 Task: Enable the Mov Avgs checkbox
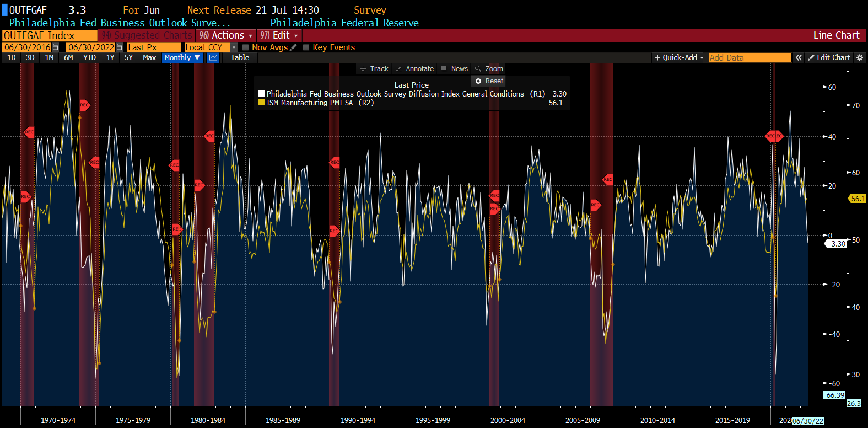click(x=246, y=47)
